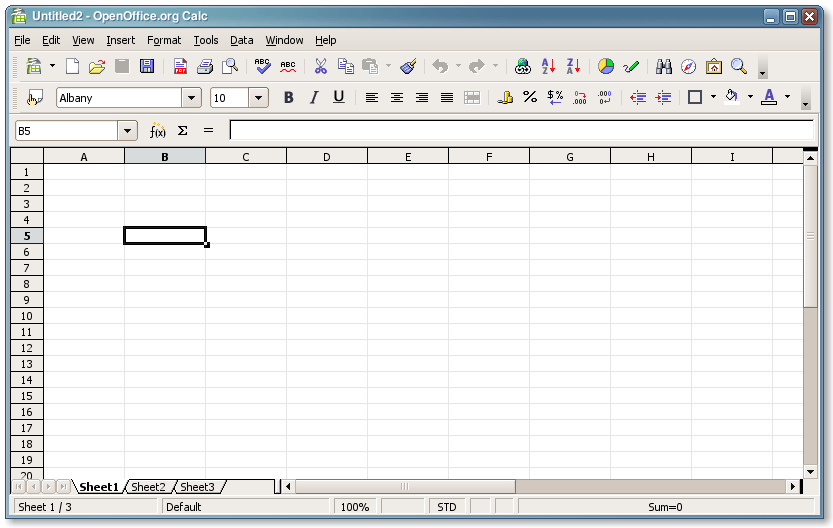Open the Name Box dropdown arrow
Screen dimensions: 833x528
point(128,131)
